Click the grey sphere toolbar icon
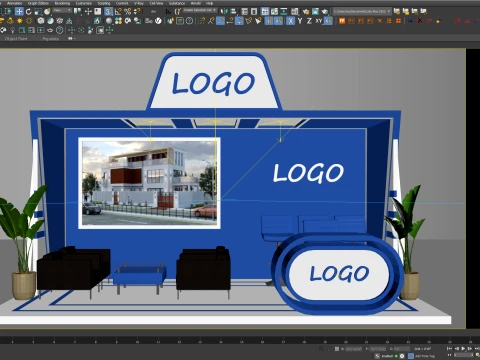The width and height of the screenshot is (480, 360). [109, 21]
